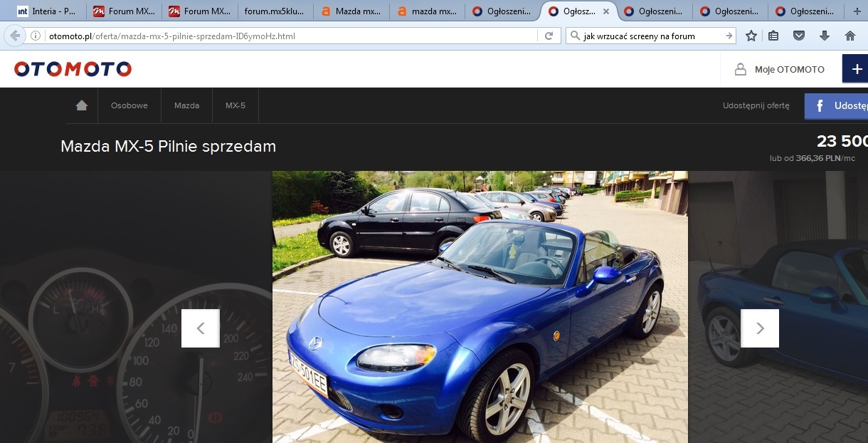Show the previous photo with the left arrow

[x=201, y=328]
